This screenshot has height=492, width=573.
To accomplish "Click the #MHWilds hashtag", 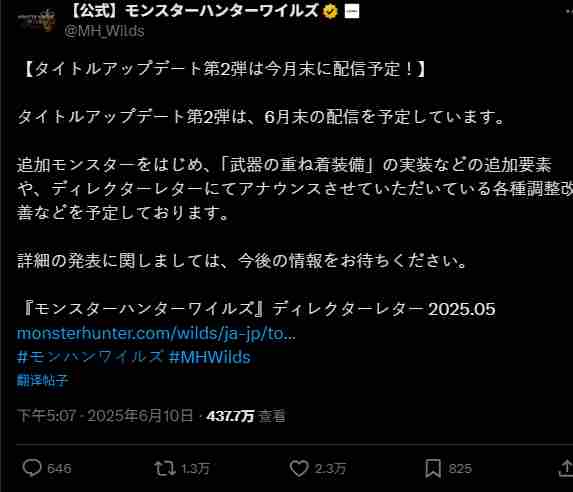I will point(209,357).
